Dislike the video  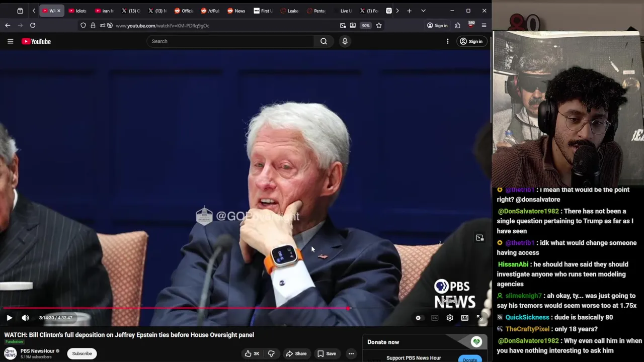tap(271, 353)
